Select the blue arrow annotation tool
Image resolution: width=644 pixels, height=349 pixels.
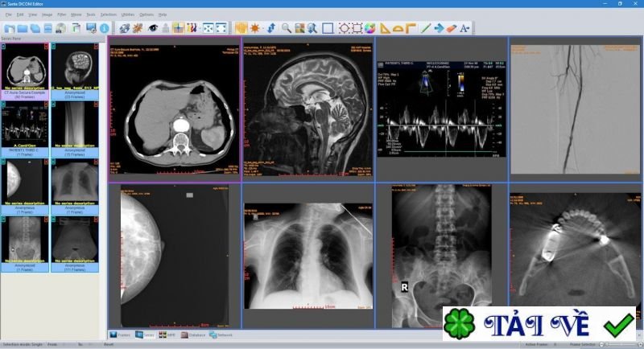coord(439,28)
